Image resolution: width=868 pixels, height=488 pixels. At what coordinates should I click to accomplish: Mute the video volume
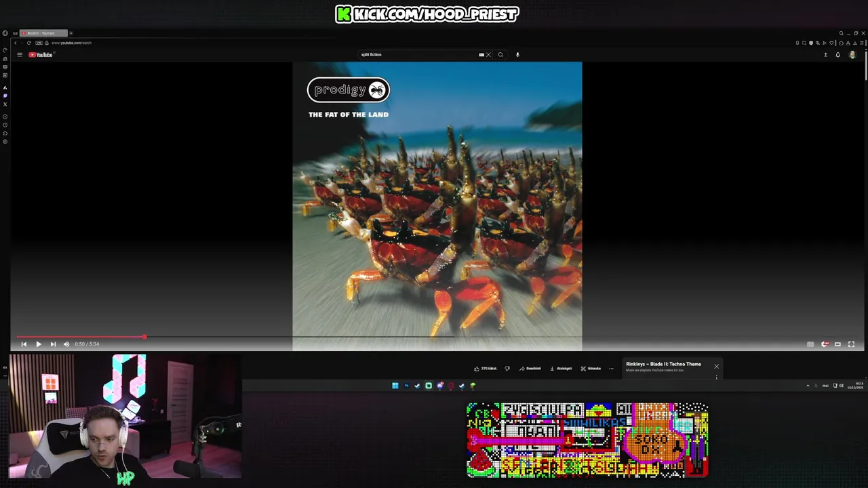click(x=66, y=344)
